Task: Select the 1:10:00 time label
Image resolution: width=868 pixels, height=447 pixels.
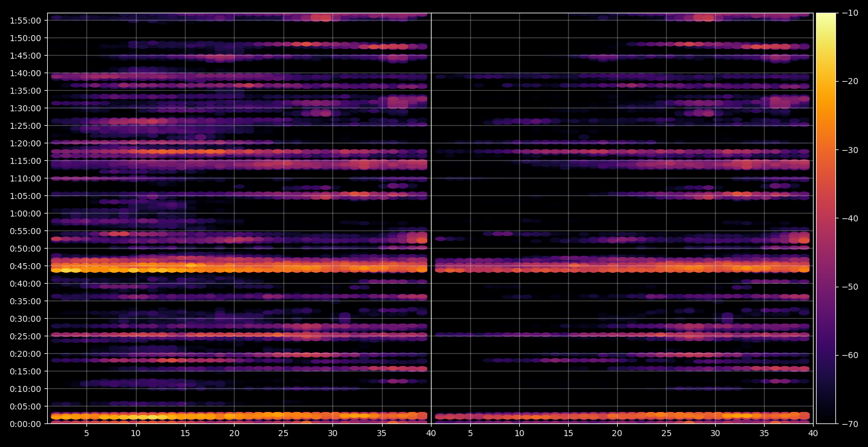Action: (x=25, y=178)
